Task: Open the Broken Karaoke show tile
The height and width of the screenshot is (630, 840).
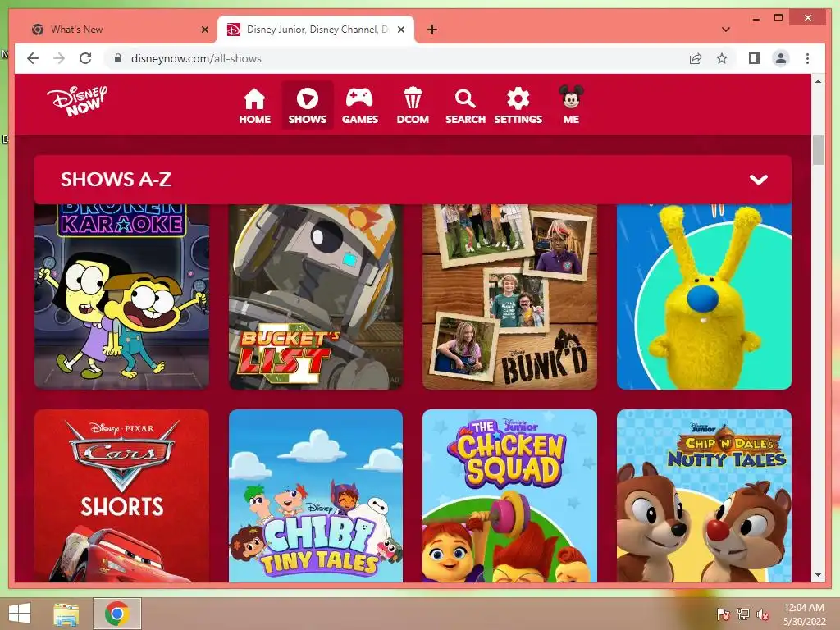Action: (122, 296)
